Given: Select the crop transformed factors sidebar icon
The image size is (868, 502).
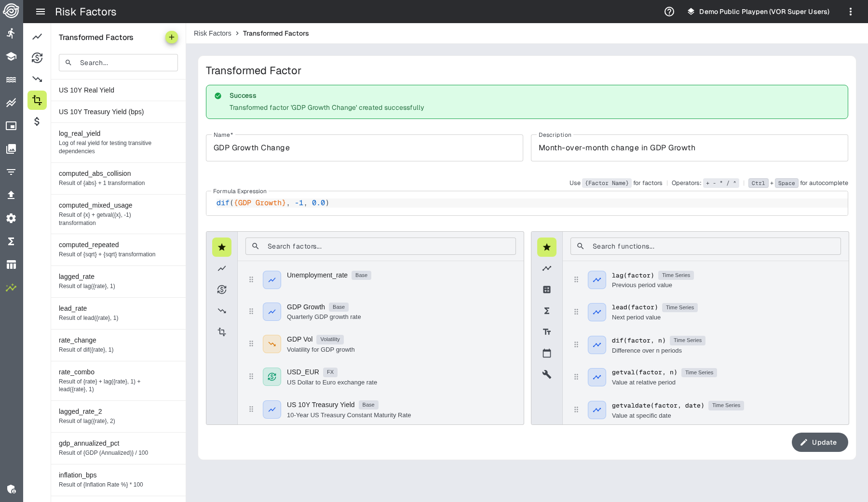Looking at the screenshot, I should point(37,100).
